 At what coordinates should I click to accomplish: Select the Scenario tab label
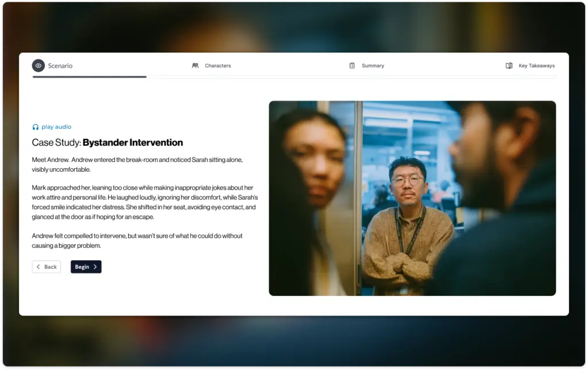tap(60, 66)
